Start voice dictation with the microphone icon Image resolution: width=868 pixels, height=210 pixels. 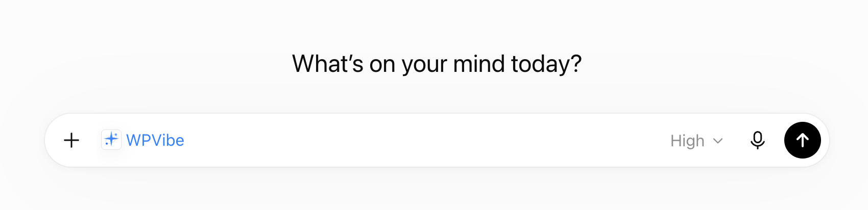758,140
